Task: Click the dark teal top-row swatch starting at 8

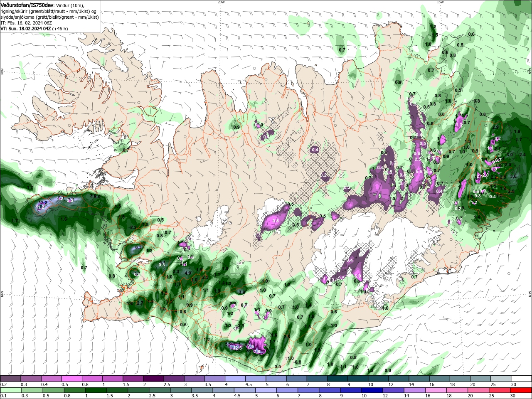Action: pos(337,379)
